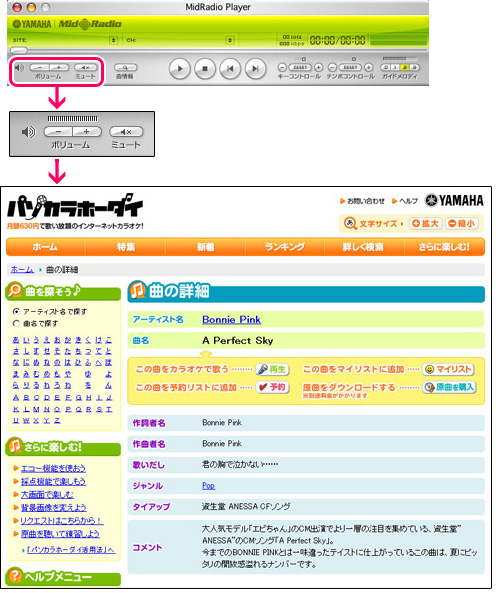The height and width of the screenshot is (593, 500).
Task: Buy original song with 原曲を購入
Action: pos(449,387)
